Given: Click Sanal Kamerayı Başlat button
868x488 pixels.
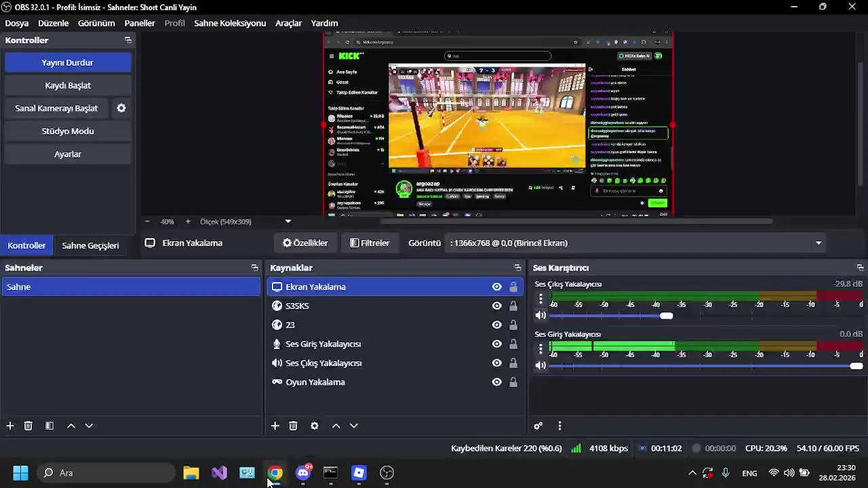Looking at the screenshot, I should pos(56,108).
